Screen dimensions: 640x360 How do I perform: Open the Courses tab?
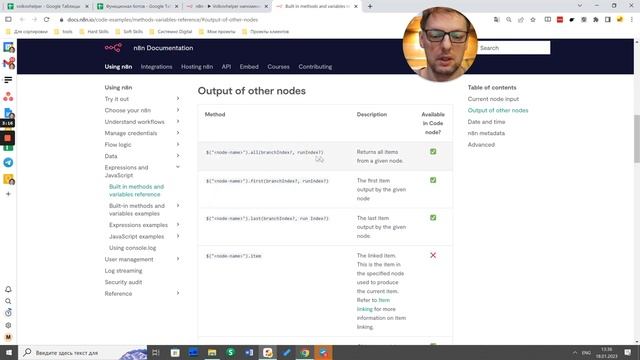278,67
